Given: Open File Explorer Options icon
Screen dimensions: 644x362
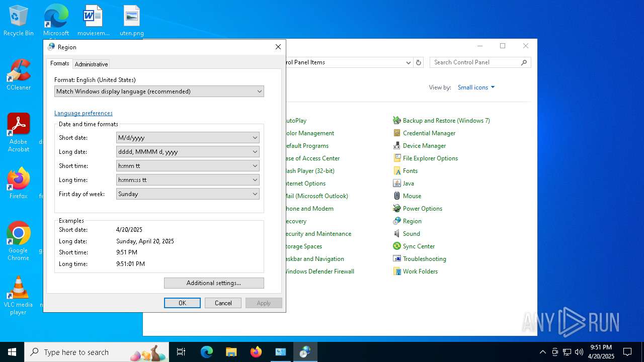Looking at the screenshot, I should point(397,158).
